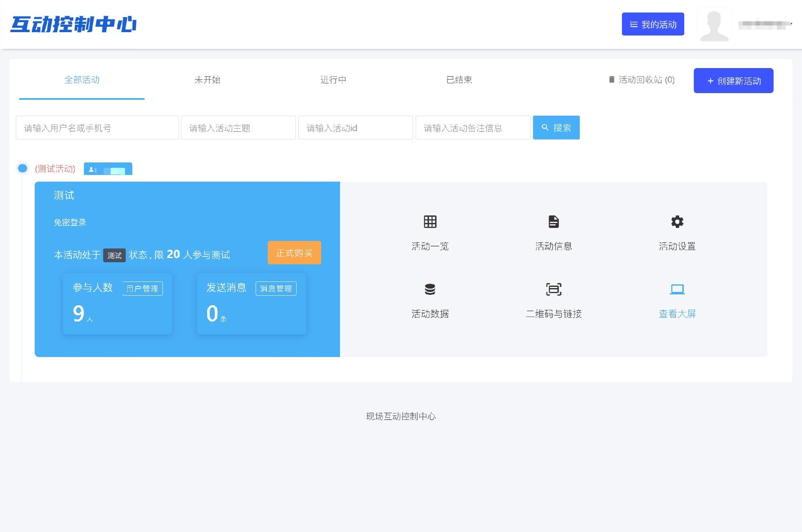802x532 pixels.
Task: Switch to the 已结束 tab
Action: tap(459, 80)
